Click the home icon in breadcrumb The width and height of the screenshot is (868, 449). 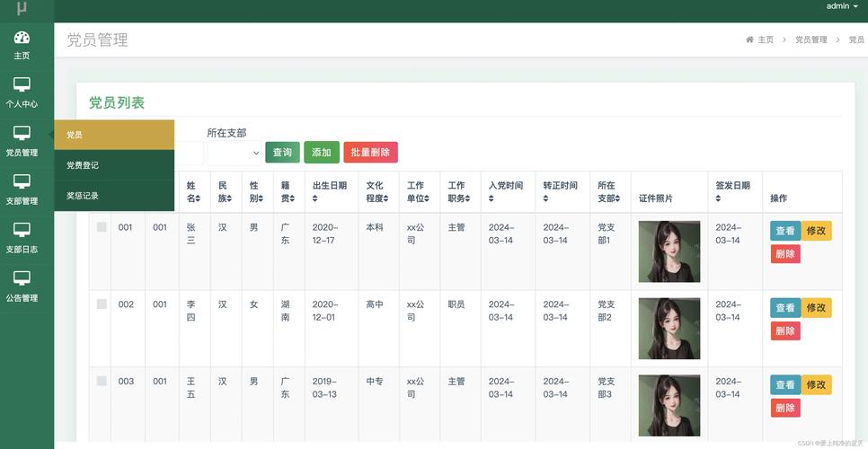pos(749,40)
